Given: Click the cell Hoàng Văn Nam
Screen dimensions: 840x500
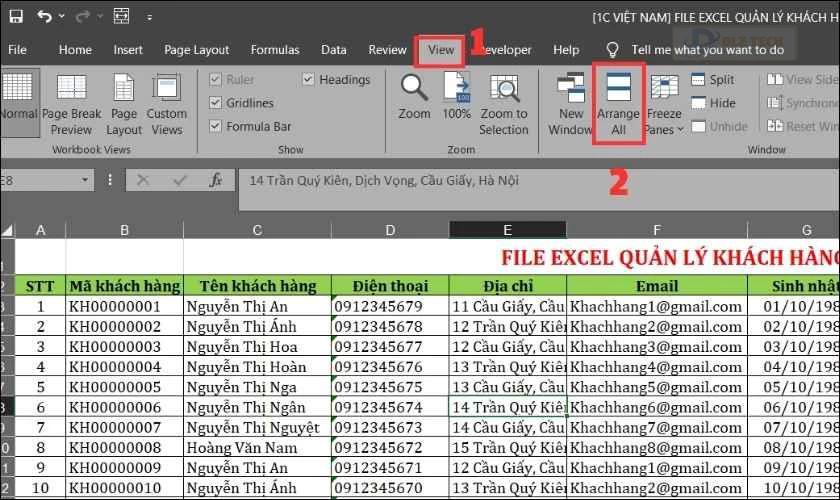Looking at the screenshot, I should 257,447.
